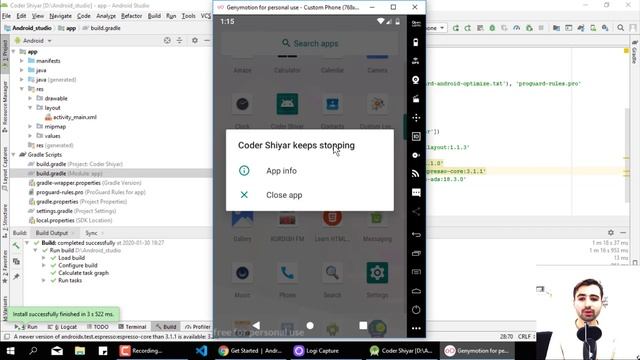Toggle Gradle tool window on right edge
This screenshot has width=640, height=360.
[x=634, y=51]
